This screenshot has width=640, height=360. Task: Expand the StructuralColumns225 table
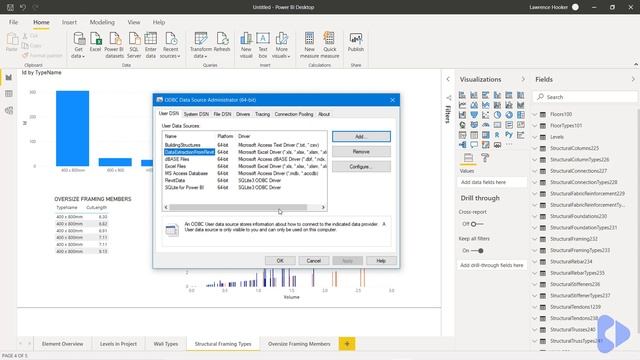(535, 148)
